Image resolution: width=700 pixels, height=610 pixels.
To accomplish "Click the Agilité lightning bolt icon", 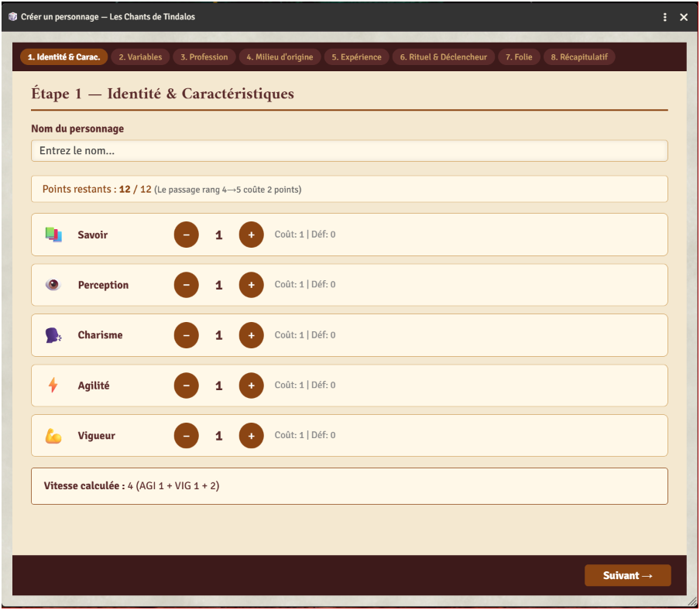I will pyautogui.click(x=53, y=385).
